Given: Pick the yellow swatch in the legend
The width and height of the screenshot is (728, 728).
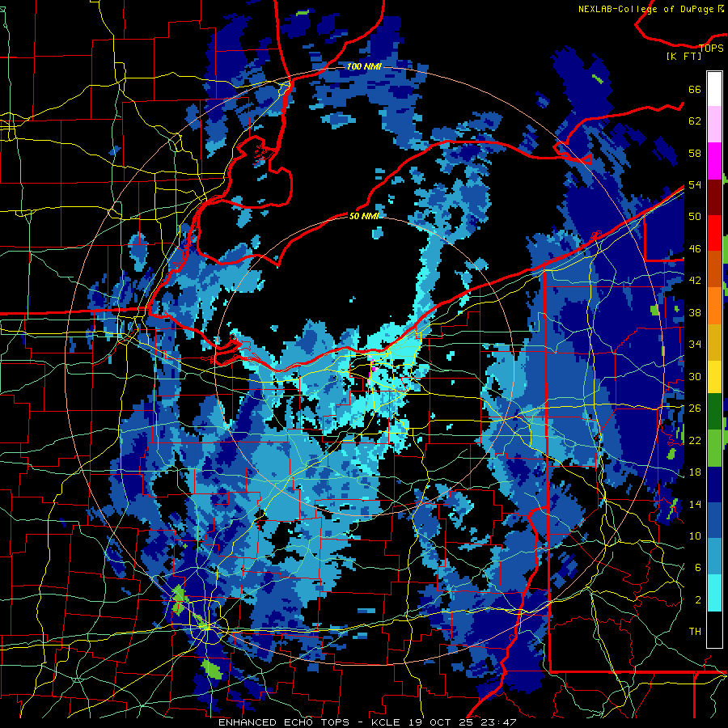Looking at the screenshot, I should point(714,377).
